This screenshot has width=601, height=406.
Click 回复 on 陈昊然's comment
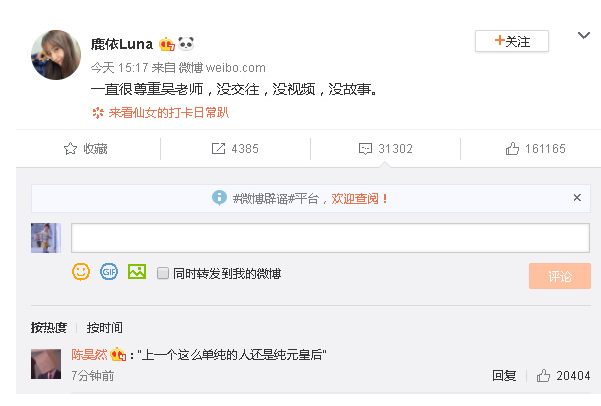click(x=504, y=376)
